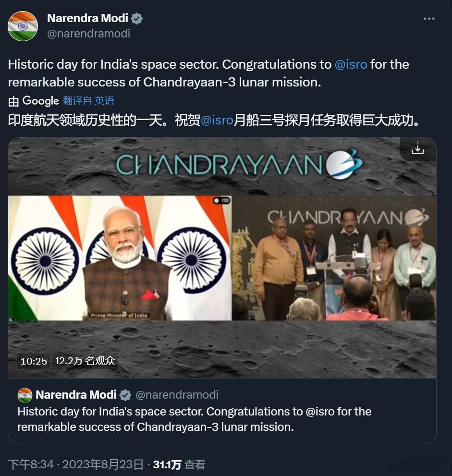Open the quoted tweet text block
452x476 pixels.
pyautogui.click(x=194, y=419)
